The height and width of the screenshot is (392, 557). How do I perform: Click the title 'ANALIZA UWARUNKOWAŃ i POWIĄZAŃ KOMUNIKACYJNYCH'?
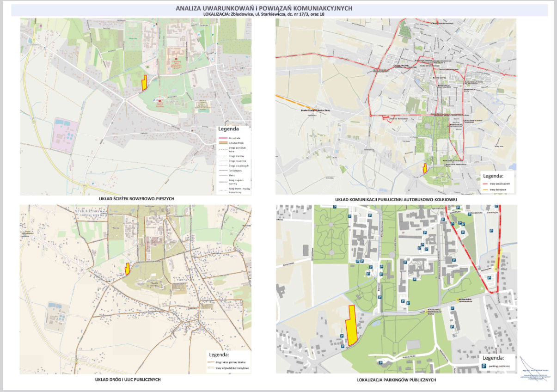(x=264, y=8)
